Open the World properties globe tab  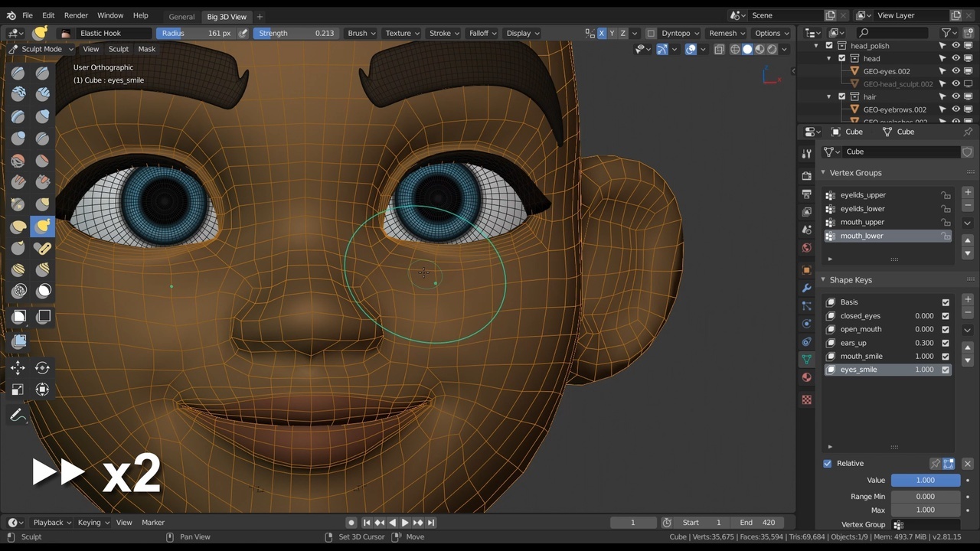pos(806,246)
